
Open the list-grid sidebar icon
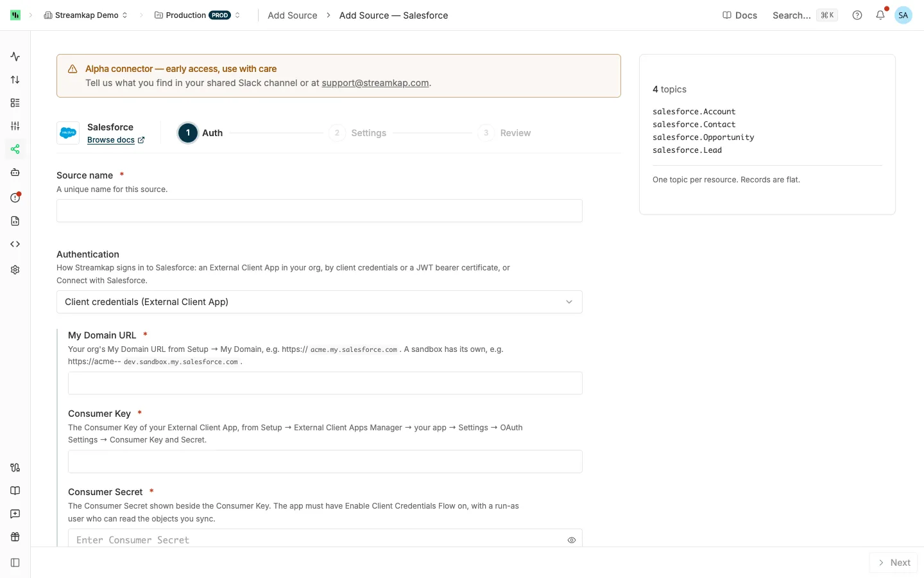[x=15, y=103]
